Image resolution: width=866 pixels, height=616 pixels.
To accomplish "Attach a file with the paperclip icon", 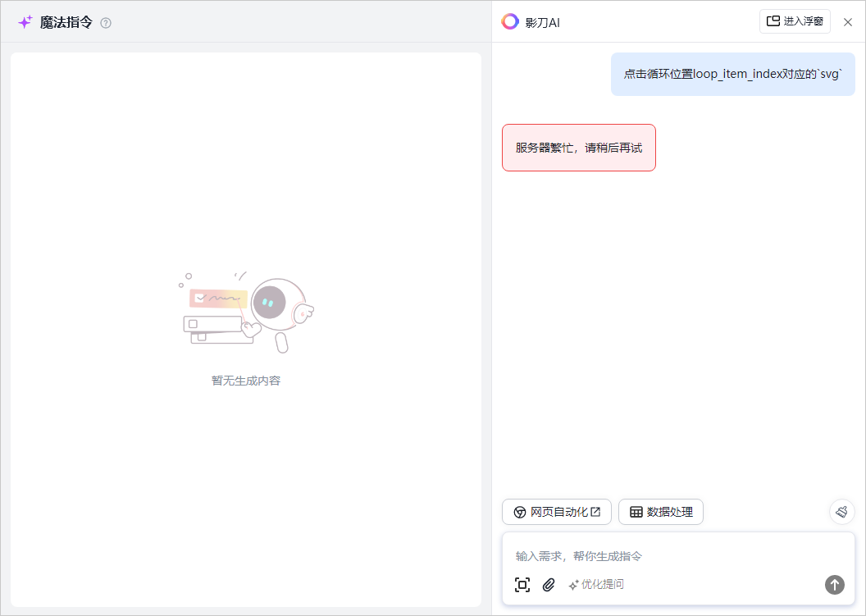I will (549, 585).
